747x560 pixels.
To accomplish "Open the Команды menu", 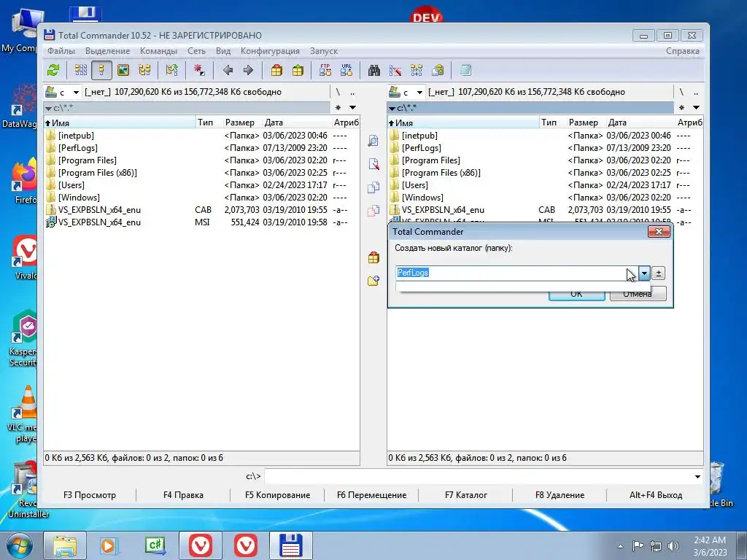I will coord(158,51).
